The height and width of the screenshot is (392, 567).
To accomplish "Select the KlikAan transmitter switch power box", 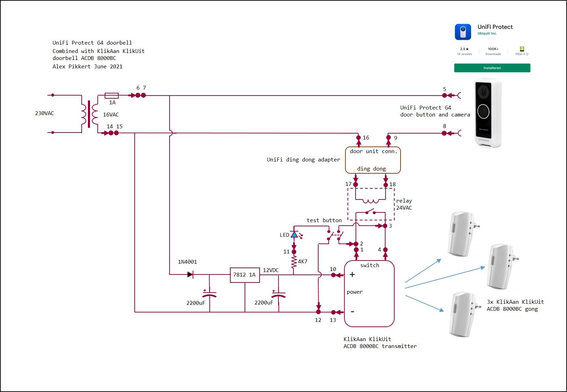I will (369, 293).
